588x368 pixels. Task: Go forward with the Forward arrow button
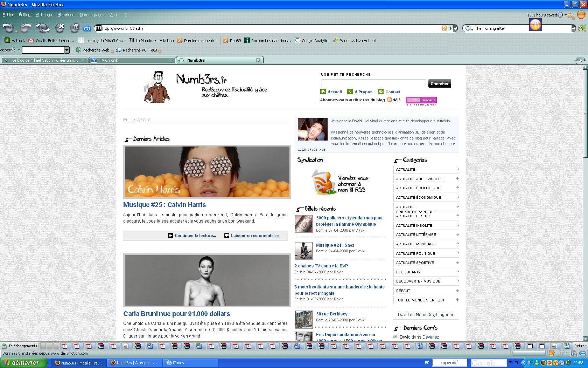tap(26, 28)
